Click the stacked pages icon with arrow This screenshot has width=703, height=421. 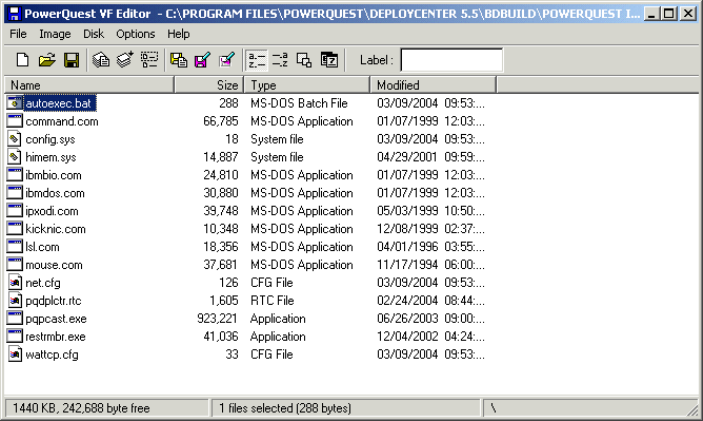click(x=125, y=60)
